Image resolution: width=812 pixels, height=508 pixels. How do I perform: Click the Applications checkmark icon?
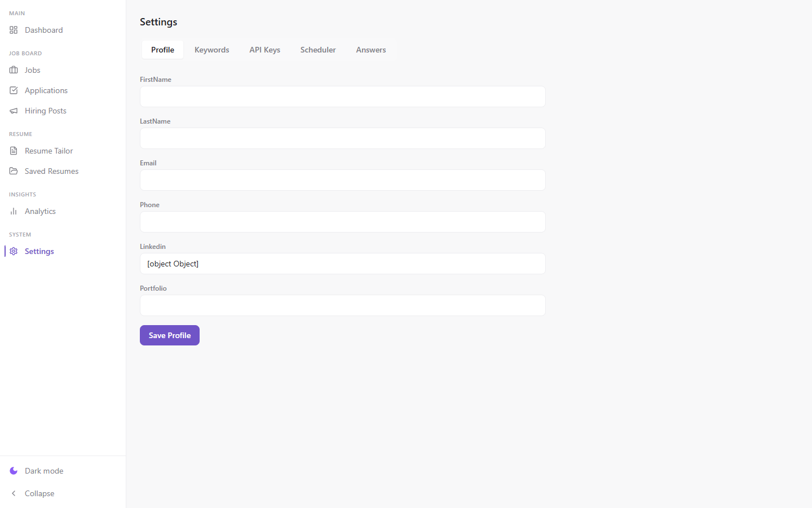tap(14, 90)
